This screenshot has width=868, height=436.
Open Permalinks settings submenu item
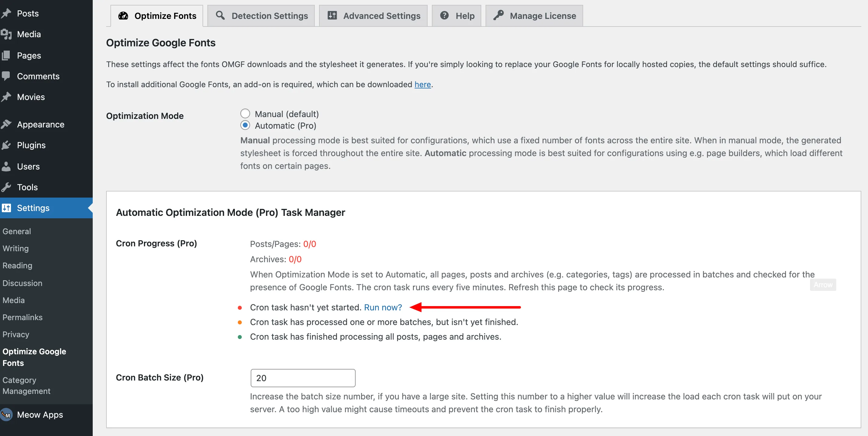(x=23, y=317)
